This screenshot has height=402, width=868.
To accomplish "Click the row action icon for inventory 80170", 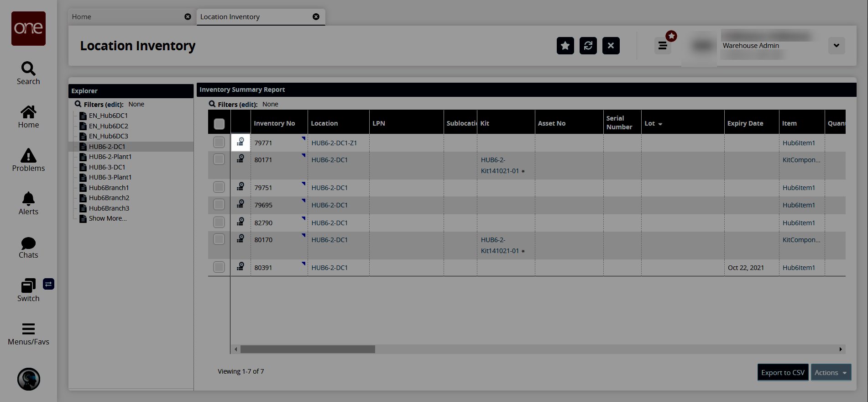I will click(241, 239).
